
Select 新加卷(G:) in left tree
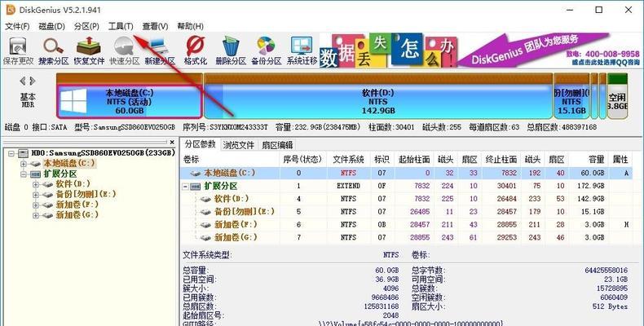pyautogui.click(x=77, y=214)
